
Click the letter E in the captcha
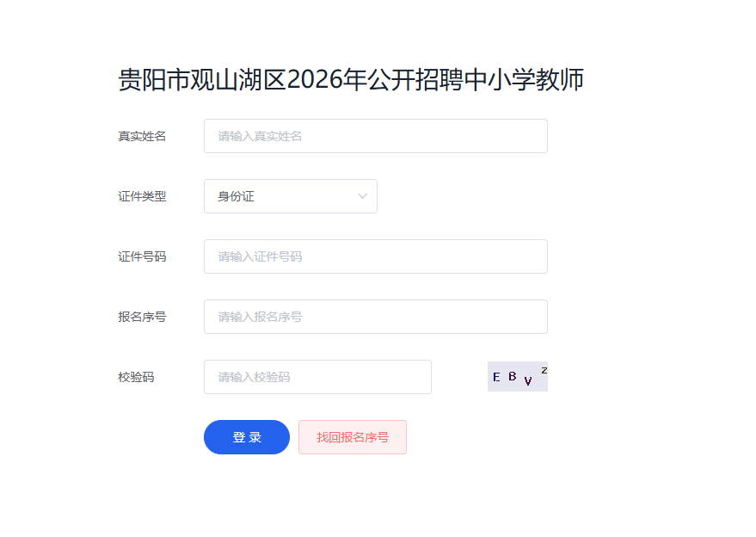(x=496, y=377)
